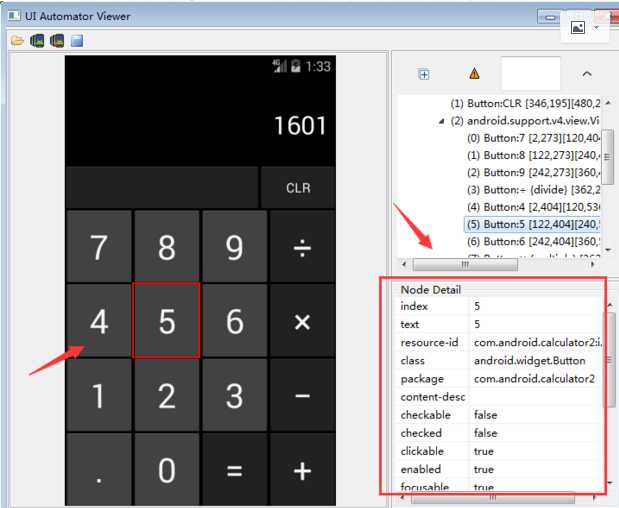Click the tree panel's scroll-right arrow

(592, 264)
